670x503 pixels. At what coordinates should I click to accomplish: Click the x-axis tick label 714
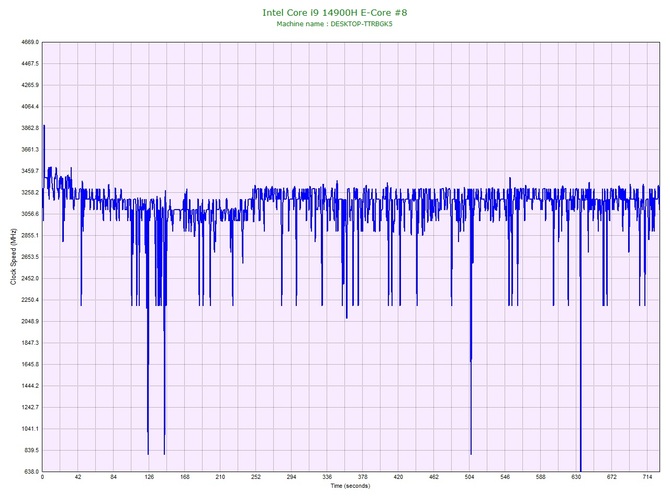click(x=647, y=477)
